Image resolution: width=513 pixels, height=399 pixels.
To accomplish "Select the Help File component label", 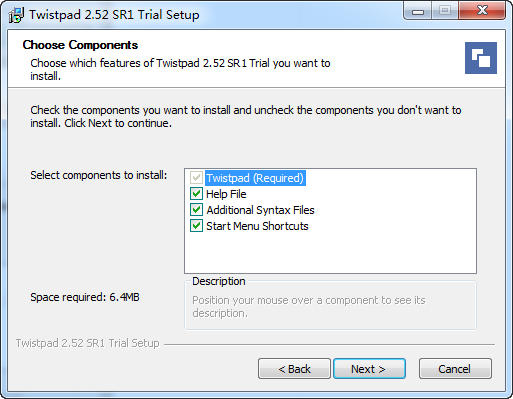I will point(226,194).
